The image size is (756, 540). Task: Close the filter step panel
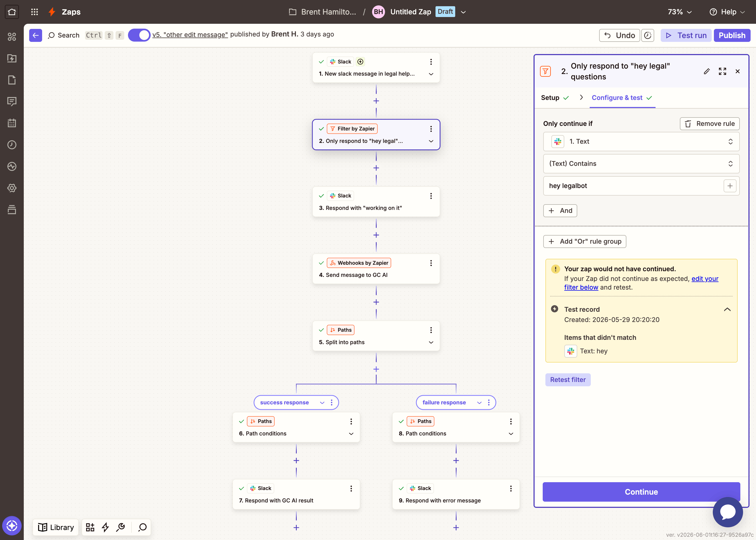tap(738, 72)
